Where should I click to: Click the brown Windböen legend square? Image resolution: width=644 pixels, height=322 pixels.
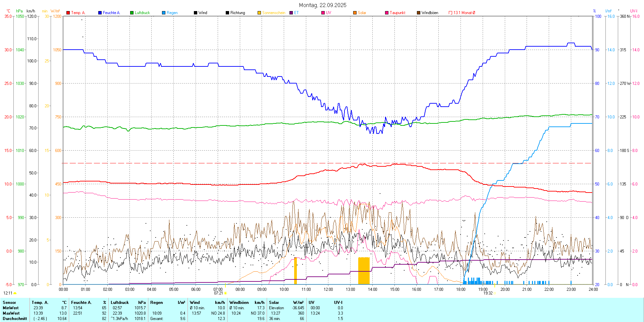tap(419, 13)
